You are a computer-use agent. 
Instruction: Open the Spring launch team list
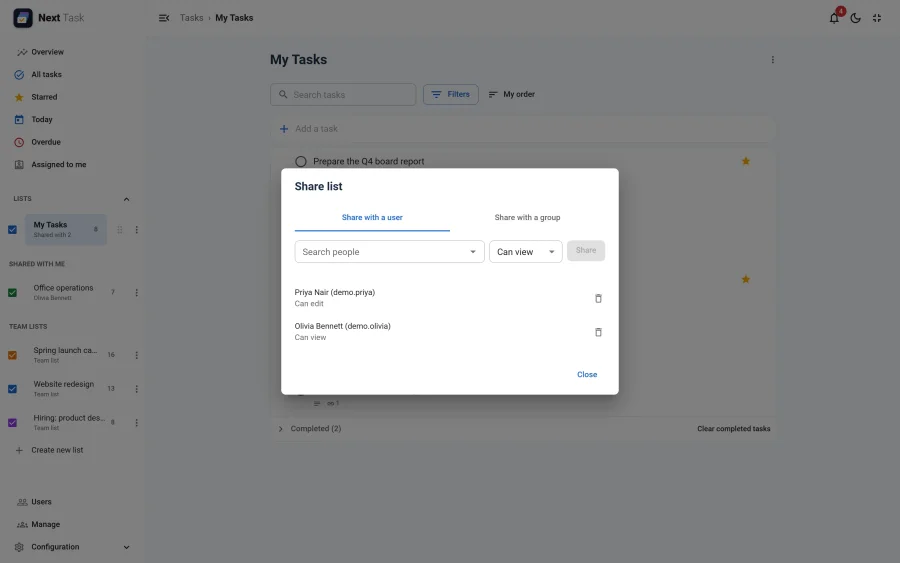(x=65, y=355)
